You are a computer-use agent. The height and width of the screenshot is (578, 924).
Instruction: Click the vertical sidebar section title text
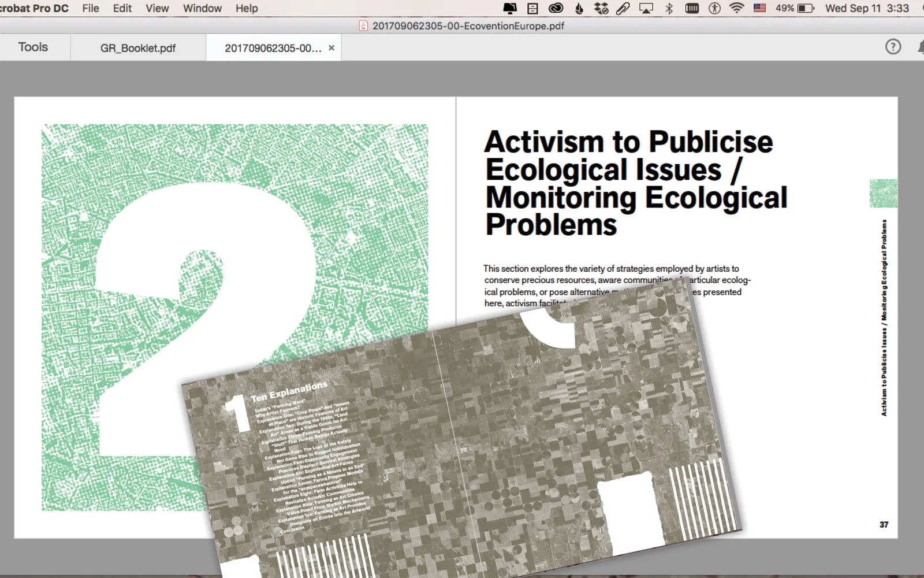[x=884, y=318]
